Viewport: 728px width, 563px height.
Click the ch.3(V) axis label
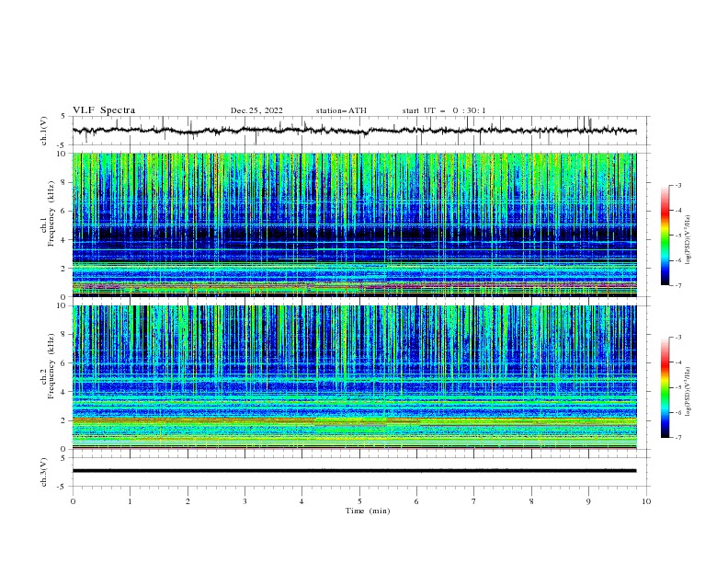pos(44,472)
